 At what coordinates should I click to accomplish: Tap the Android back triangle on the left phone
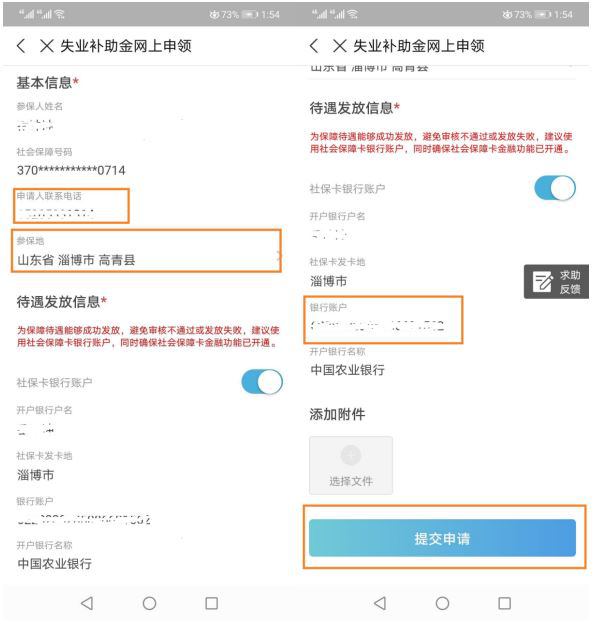click(x=87, y=603)
